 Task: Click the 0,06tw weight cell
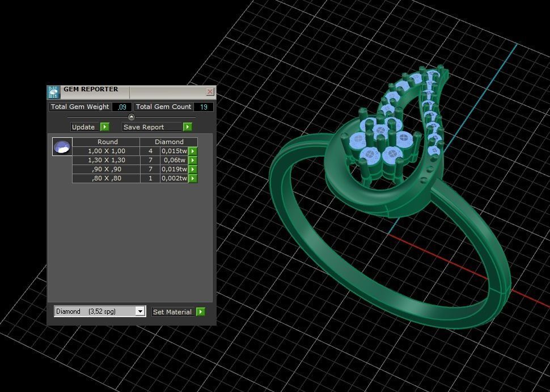click(x=174, y=161)
